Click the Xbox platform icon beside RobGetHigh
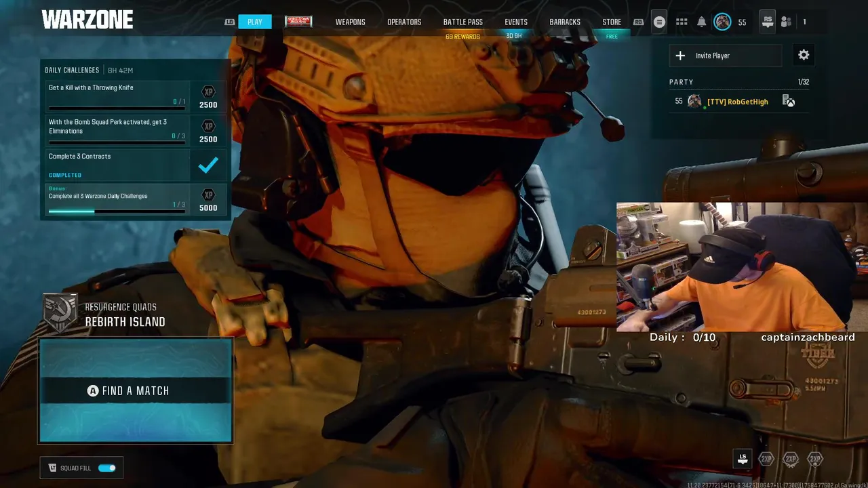Image resolution: width=868 pixels, height=488 pixels. [x=789, y=101]
